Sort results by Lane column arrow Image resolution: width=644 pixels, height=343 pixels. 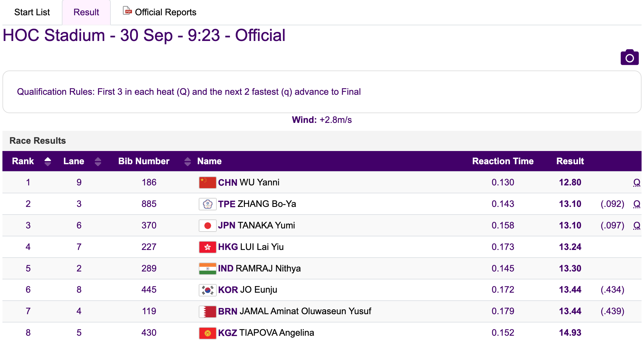(x=98, y=161)
